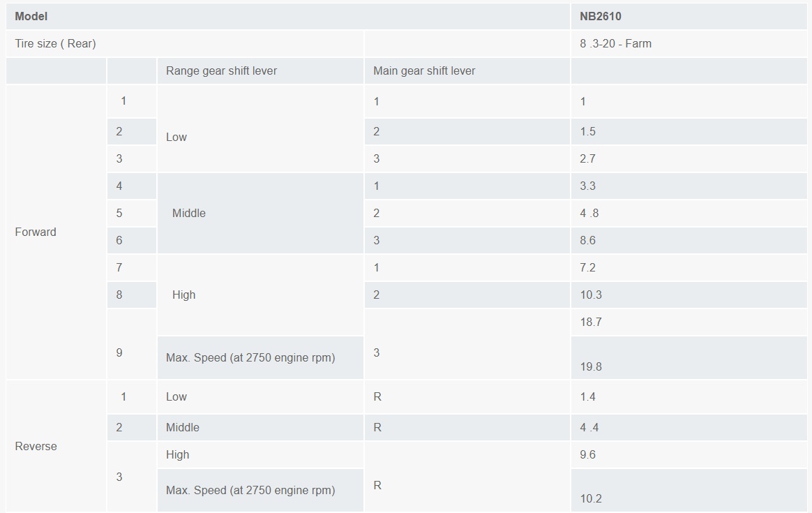812x513 pixels.
Task: Select the 18.7 speed cell
Action: pos(590,322)
